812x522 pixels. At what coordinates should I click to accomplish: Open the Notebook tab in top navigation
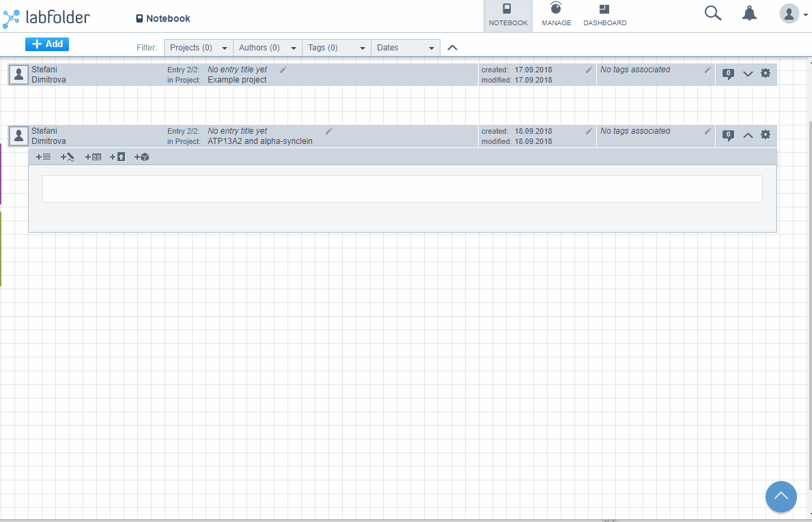coord(508,16)
